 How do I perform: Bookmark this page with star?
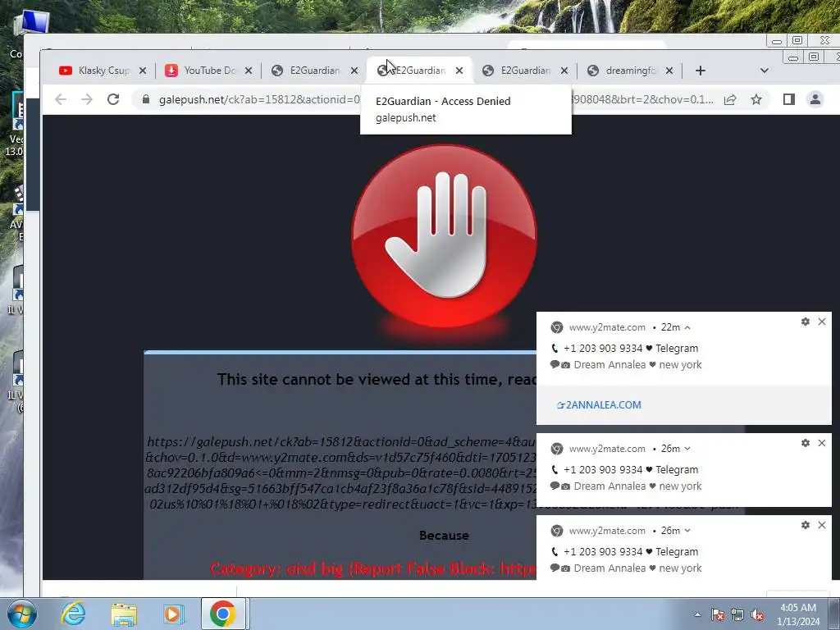[756, 99]
